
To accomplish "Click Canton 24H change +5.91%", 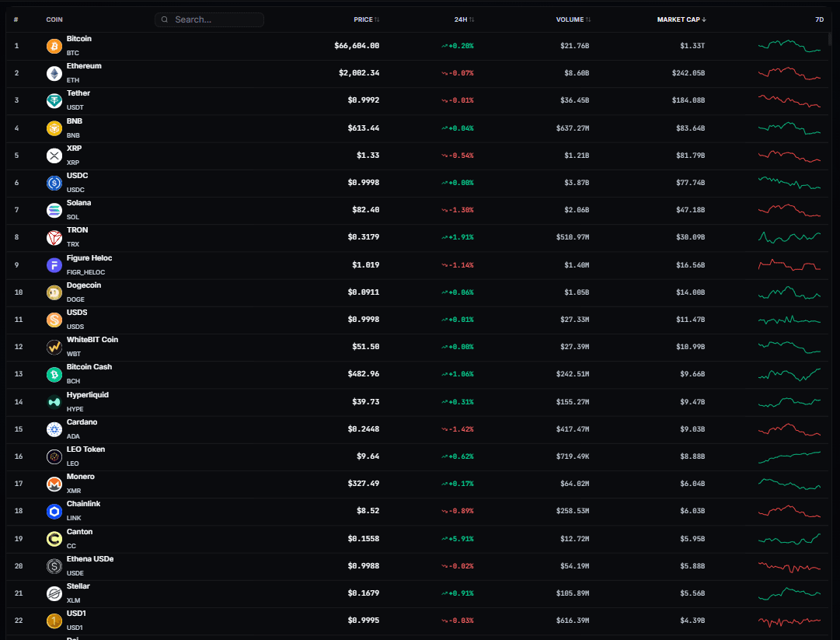I will pos(458,539).
